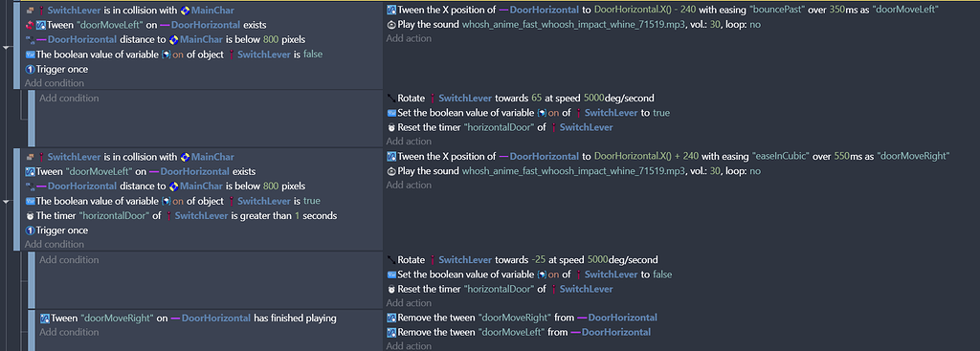Click tween icon of the "easeInCubic" action

[391, 156]
